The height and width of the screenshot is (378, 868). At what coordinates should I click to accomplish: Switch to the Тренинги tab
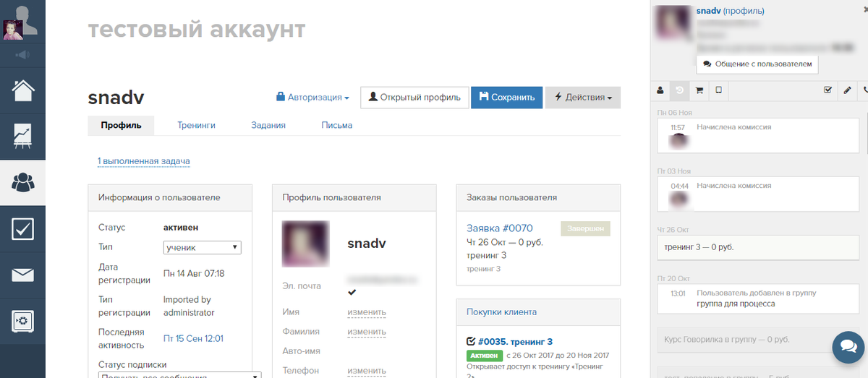[x=197, y=125]
